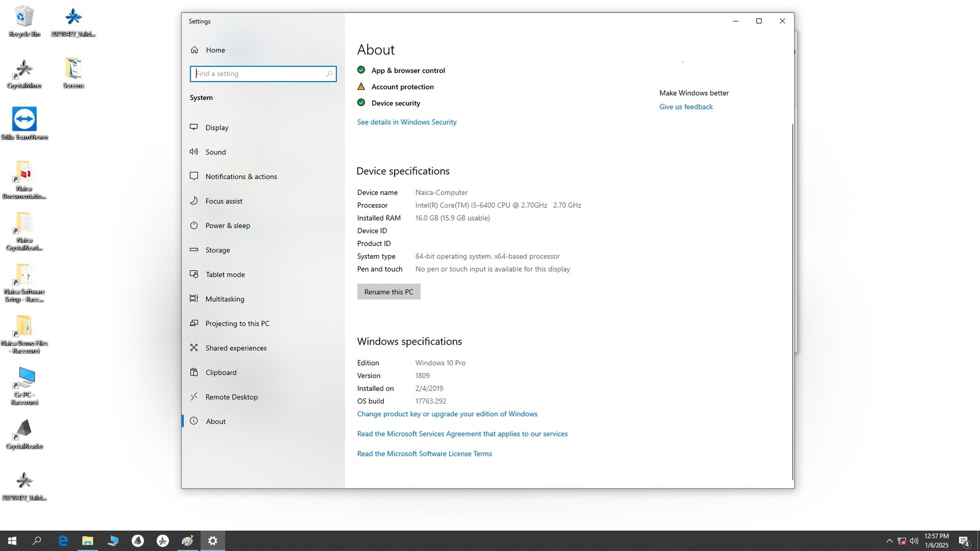Screen dimensions: 980x551
Task: Open Naica Documentation folder shortcut
Action: 24,180
